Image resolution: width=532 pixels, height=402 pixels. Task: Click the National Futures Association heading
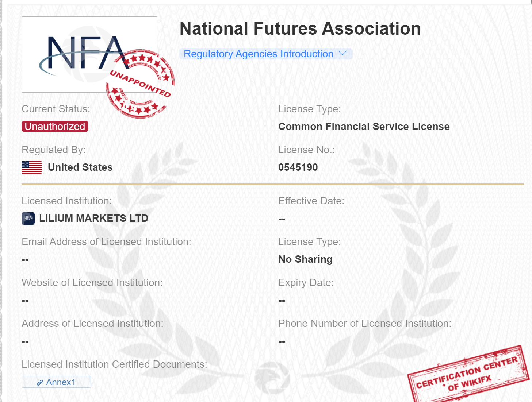coord(300,28)
